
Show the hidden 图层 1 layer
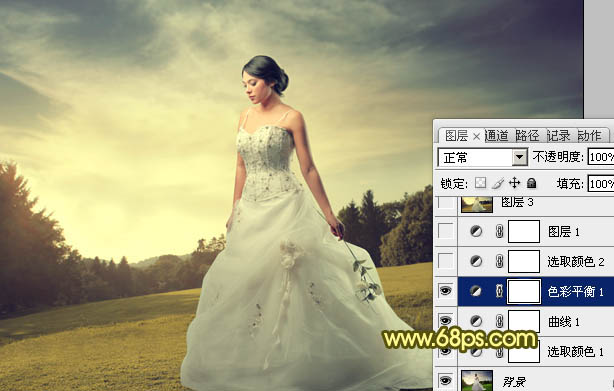[446, 231]
